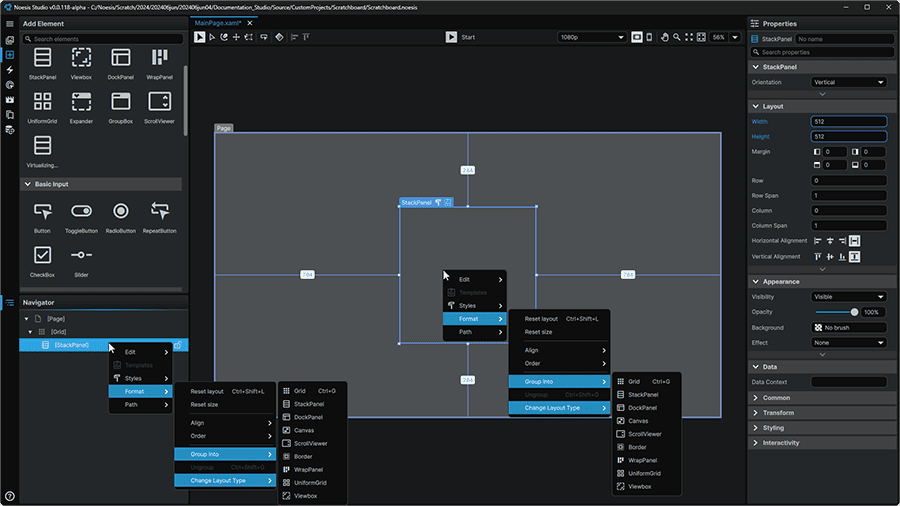Open the Orientation dropdown showing Vertical
This screenshot has height=506, width=900.
pos(849,82)
